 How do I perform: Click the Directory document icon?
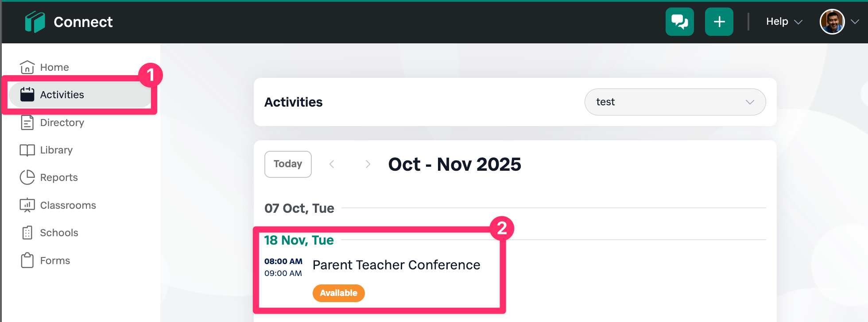[27, 123]
